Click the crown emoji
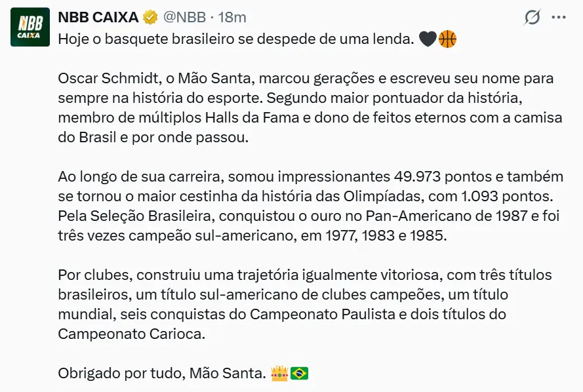Image resolution: width=583 pixels, height=392 pixels. [x=279, y=374]
